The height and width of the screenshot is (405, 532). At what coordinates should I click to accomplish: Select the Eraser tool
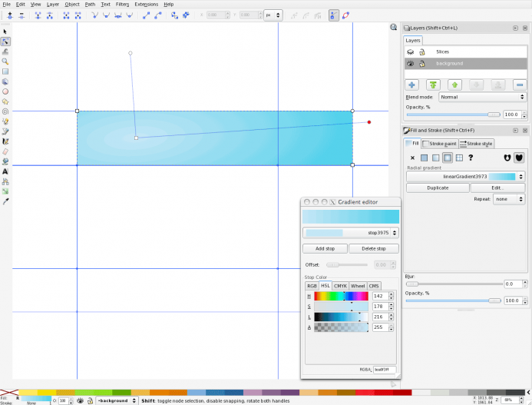(5, 151)
